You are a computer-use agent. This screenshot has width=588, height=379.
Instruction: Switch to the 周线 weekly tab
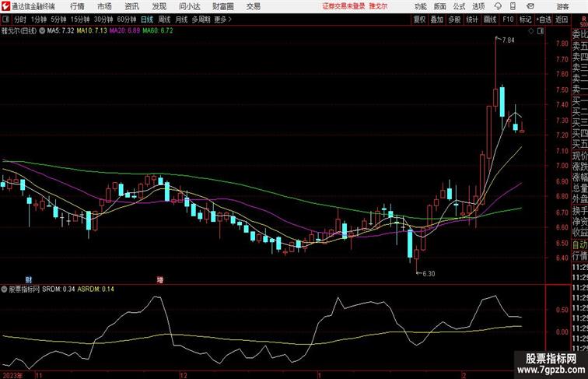pyautogui.click(x=164, y=19)
